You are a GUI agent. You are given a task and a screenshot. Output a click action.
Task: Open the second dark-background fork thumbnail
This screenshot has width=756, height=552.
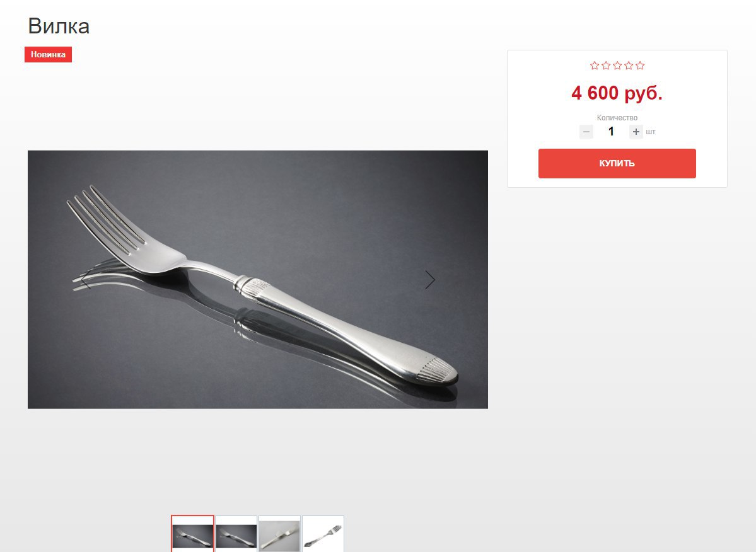(236, 534)
